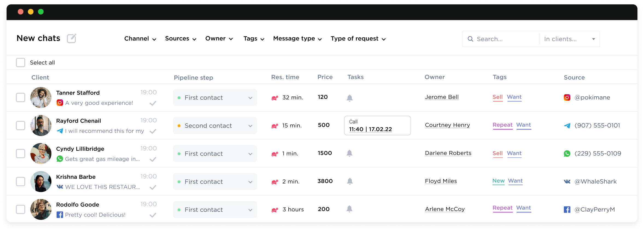
Task: Click the bell task icon in Cyndy Lillibridge row
Action: coord(349,153)
